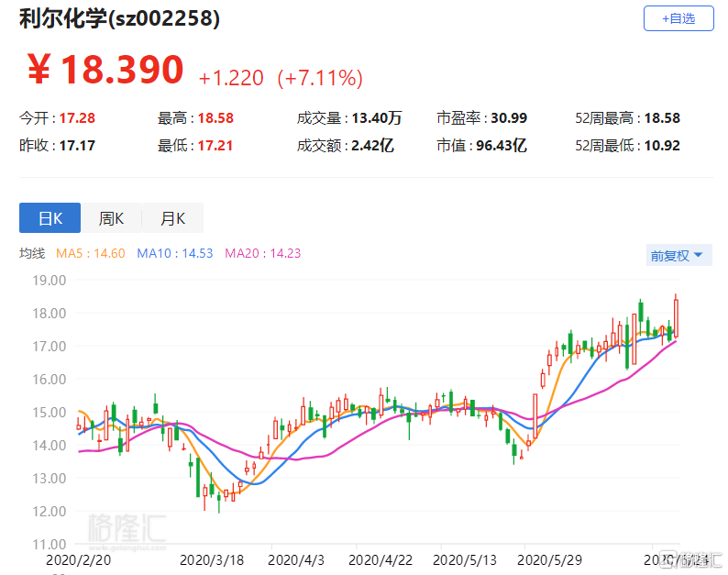728x575 pixels.
Task: Click the 15.00 y-axis price label
Action: pos(49,412)
